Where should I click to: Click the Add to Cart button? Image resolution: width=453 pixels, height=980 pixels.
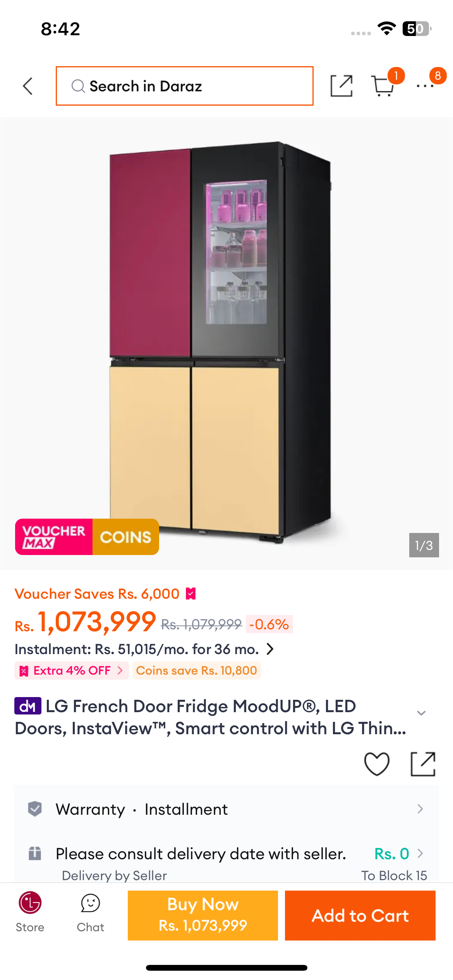(360, 915)
